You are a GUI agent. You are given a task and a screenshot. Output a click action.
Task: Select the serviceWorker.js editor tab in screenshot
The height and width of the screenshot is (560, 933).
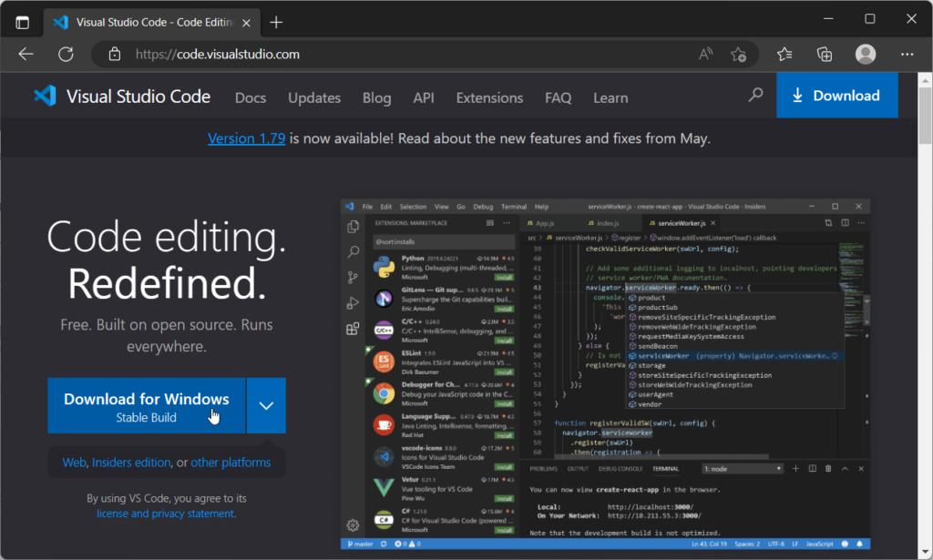[682, 223]
